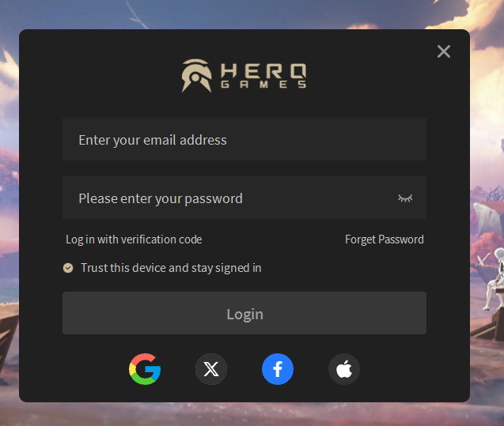Click the Hero Games helmet logo
504x426 pixels.
point(197,76)
